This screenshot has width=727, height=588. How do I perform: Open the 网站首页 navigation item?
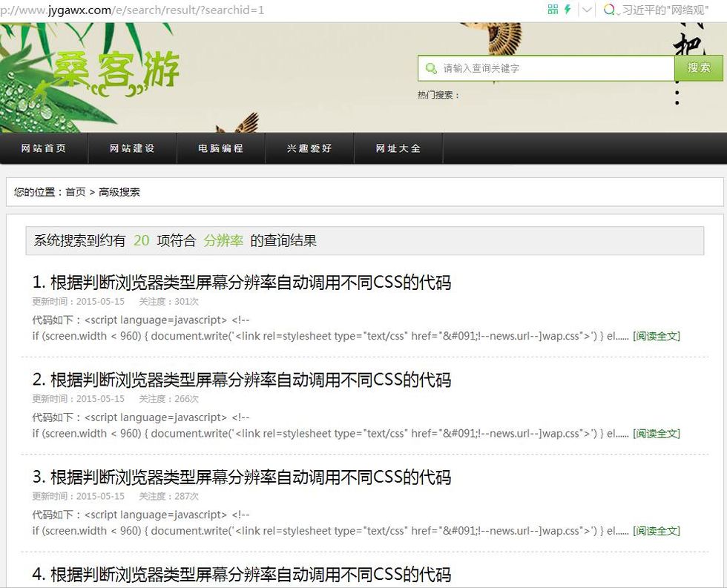click(x=44, y=148)
